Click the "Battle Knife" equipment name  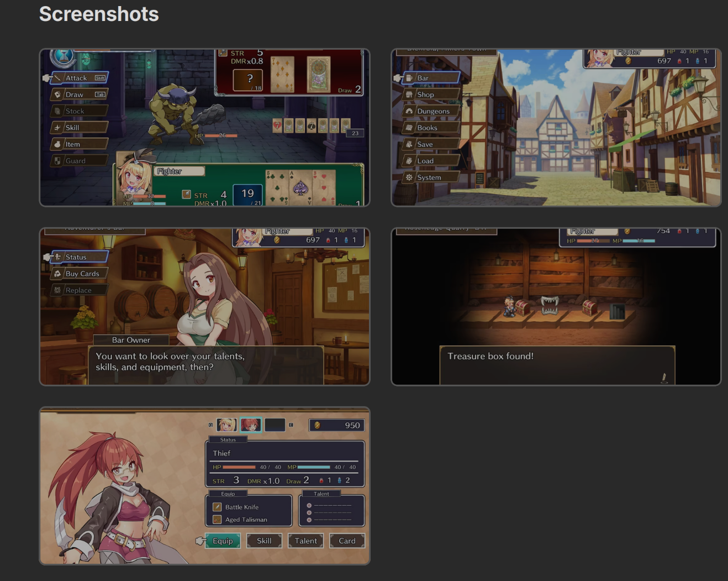pos(242,507)
